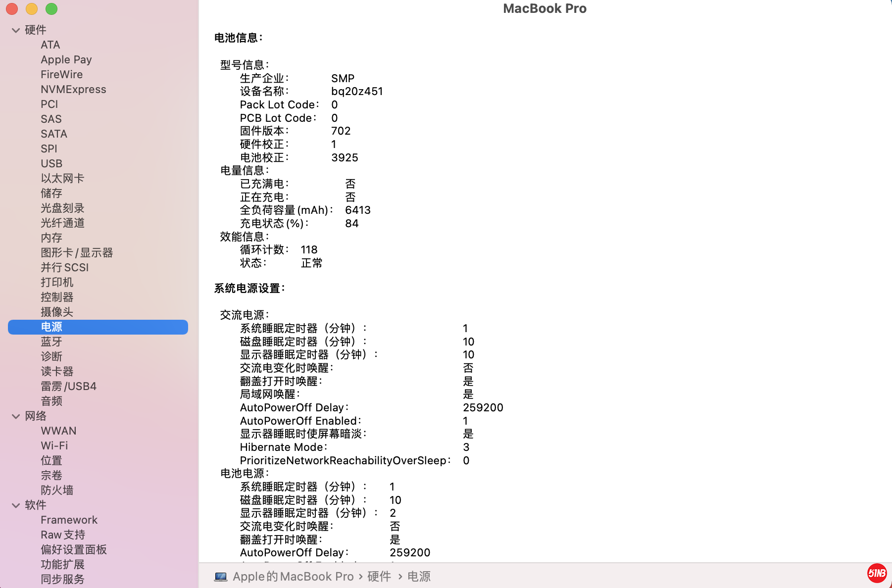Click the 系统电源设置 heading
892x588 pixels.
[x=249, y=289]
